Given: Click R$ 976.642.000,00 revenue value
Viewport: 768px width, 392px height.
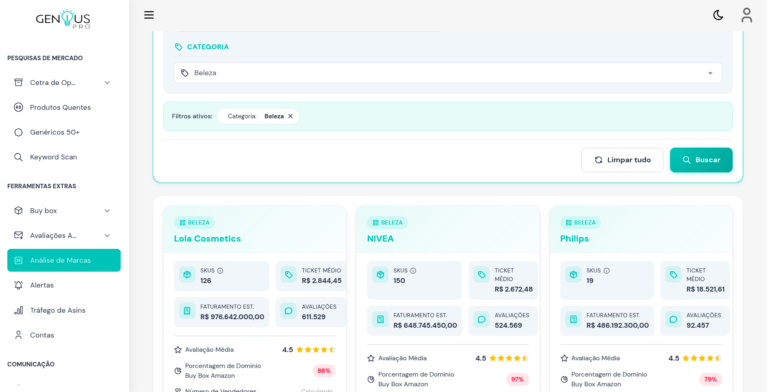Looking at the screenshot, I should coord(232,317).
